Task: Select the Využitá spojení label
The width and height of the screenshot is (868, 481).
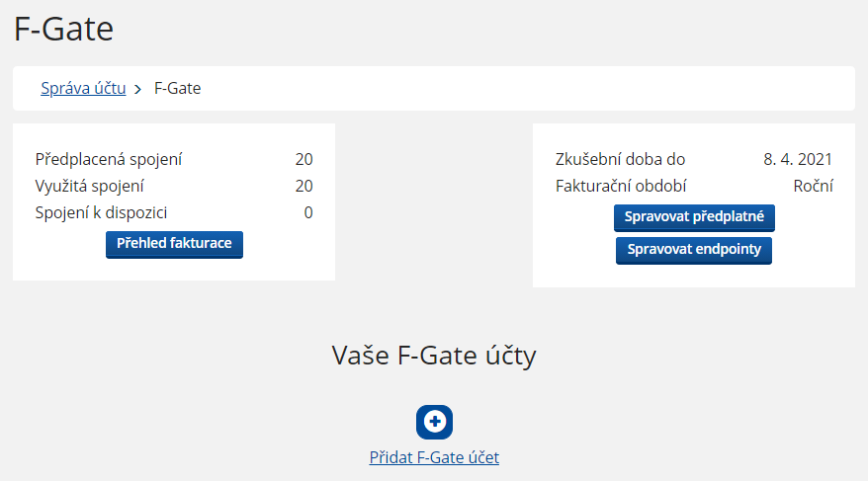Action: 89,187
